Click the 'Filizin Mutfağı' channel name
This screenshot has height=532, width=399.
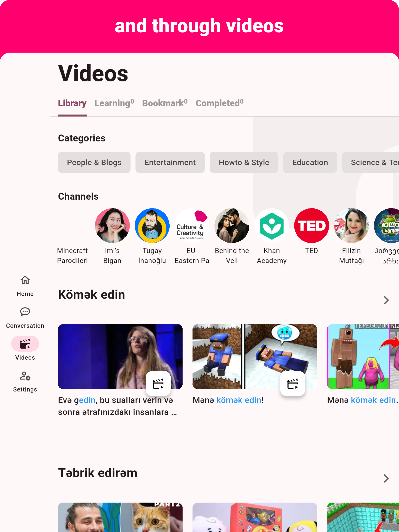tap(351, 255)
